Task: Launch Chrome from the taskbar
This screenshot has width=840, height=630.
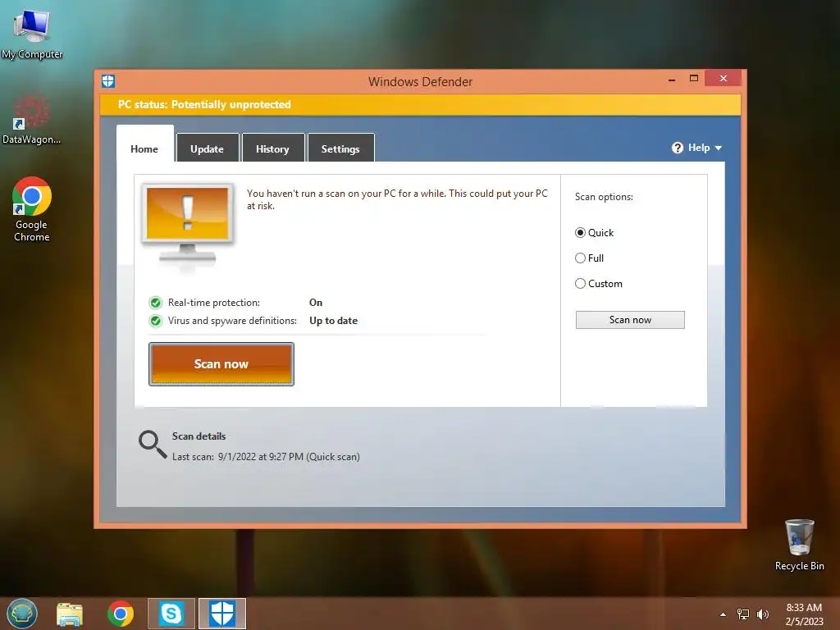Action: coord(121,614)
